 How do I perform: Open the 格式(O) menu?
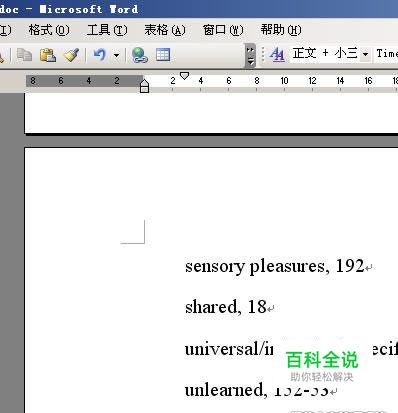pos(49,30)
